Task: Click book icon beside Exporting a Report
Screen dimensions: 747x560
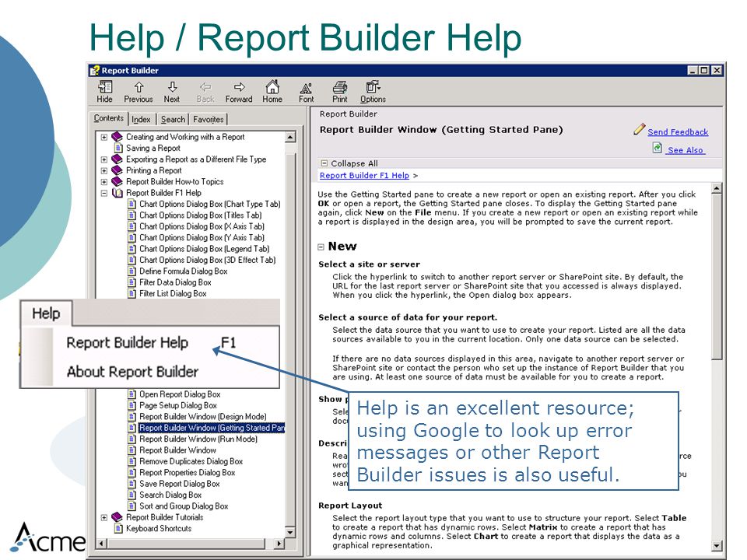Action: pyautogui.click(x=117, y=159)
